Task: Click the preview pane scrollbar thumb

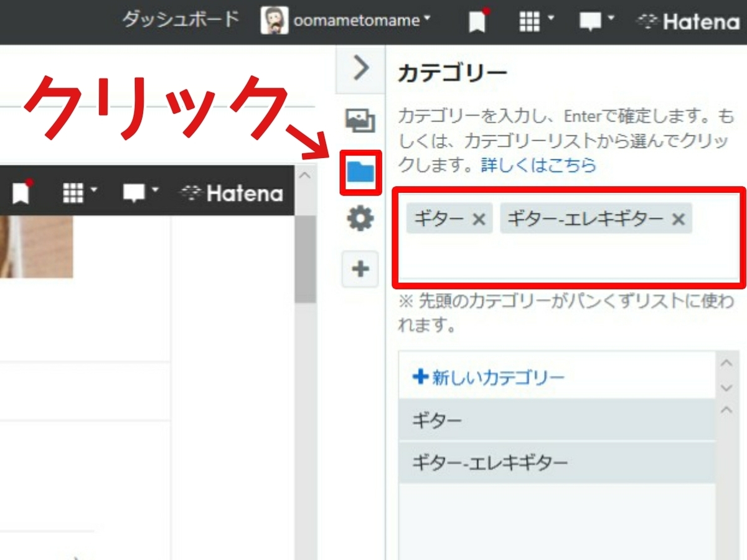Action: (305, 258)
